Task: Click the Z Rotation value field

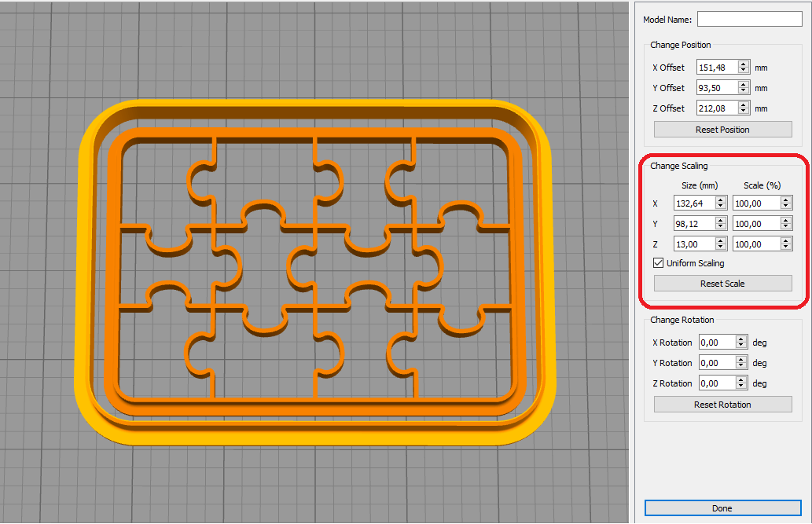Action: [717, 383]
